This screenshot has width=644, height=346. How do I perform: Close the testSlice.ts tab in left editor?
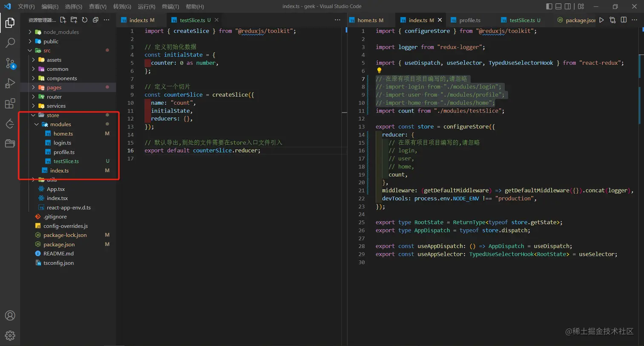pos(216,20)
